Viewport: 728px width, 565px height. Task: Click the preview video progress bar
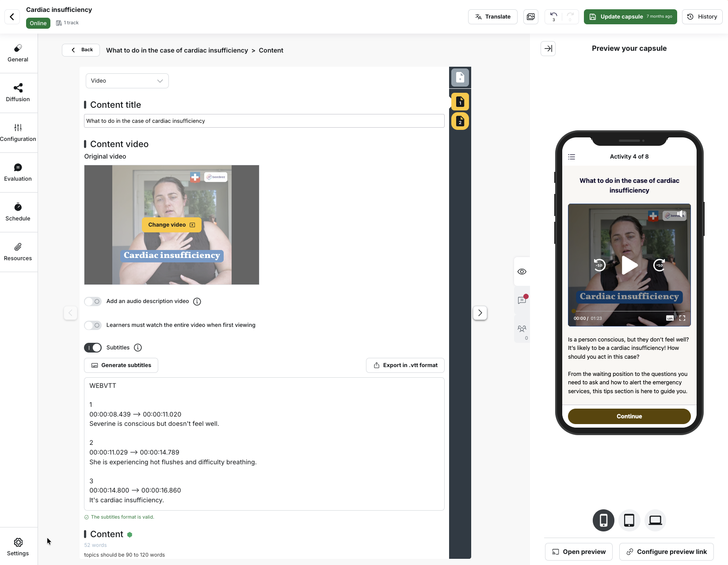pyautogui.click(x=629, y=311)
